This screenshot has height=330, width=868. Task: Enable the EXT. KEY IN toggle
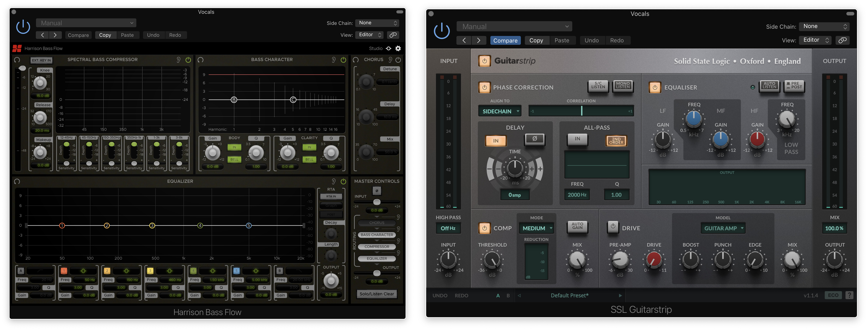pyautogui.click(x=41, y=60)
